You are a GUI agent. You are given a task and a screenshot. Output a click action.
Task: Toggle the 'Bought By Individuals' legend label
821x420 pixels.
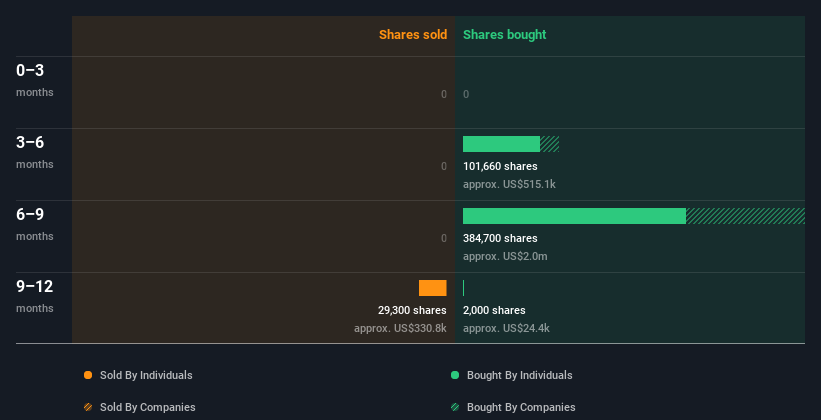point(519,375)
